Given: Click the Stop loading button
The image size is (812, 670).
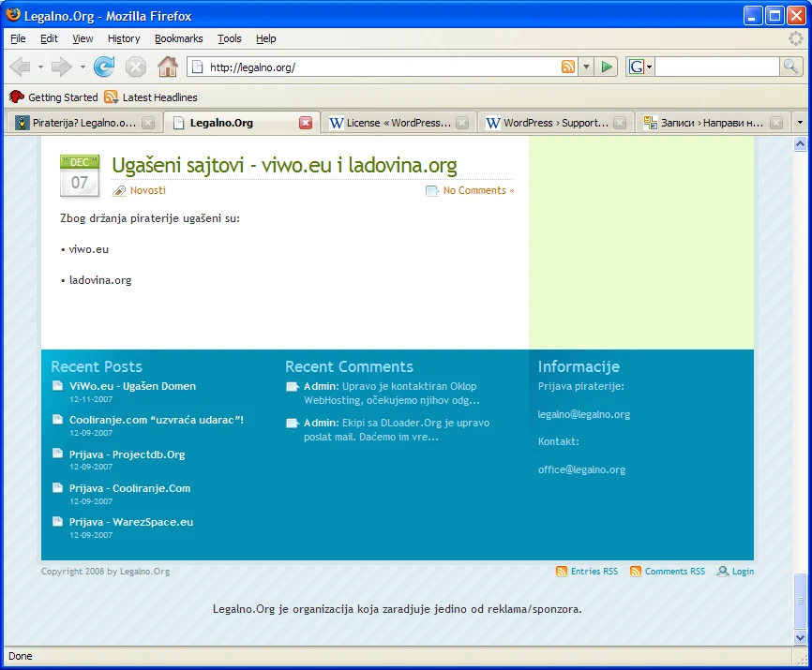Looking at the screenshot, I should 136,67.
